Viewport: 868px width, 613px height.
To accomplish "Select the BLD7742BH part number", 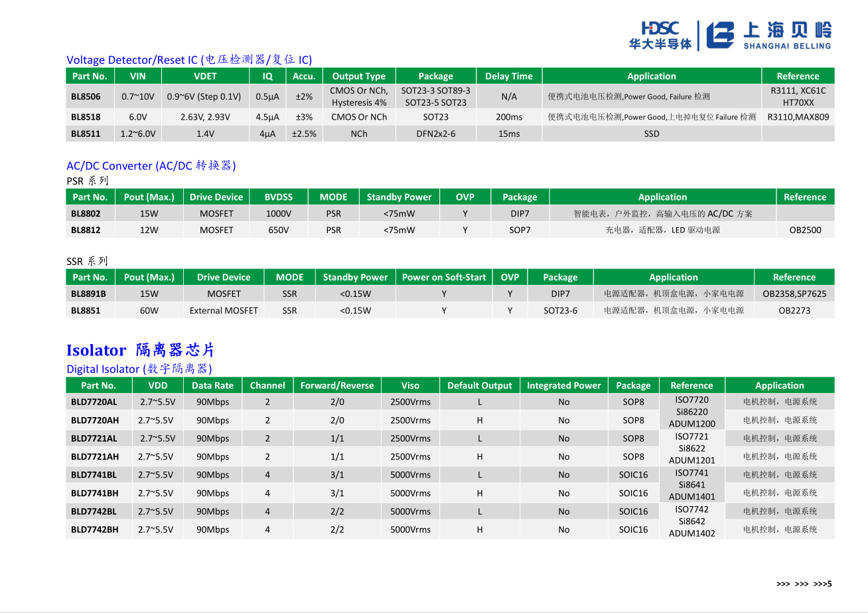I will tap(94, 529).
